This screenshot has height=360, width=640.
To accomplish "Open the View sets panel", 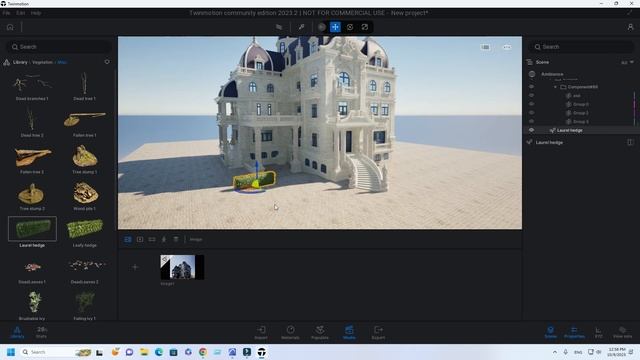I will [622, 332].
